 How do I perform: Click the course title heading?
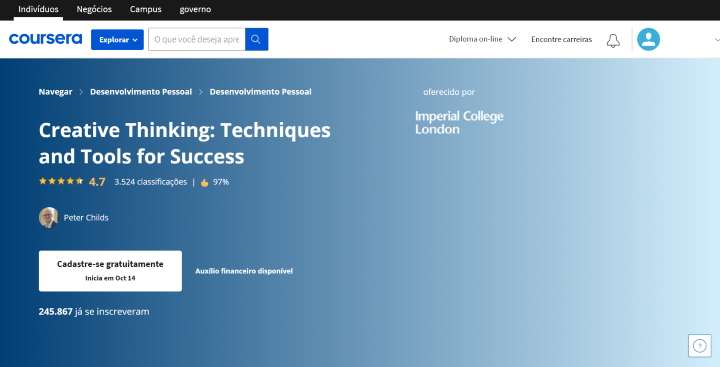(x=185, y=143)
